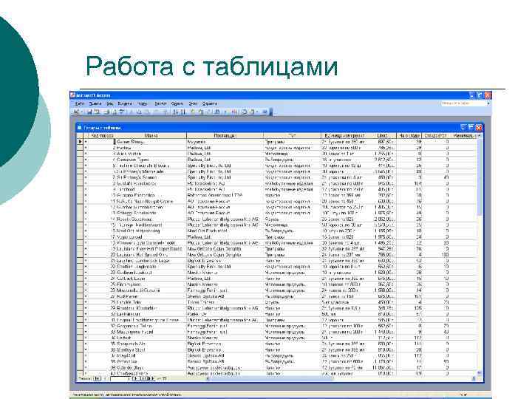Viewport: 532px width, 399px height.
Task: Go to the last record with the navigator button
Action: point(143,378)
